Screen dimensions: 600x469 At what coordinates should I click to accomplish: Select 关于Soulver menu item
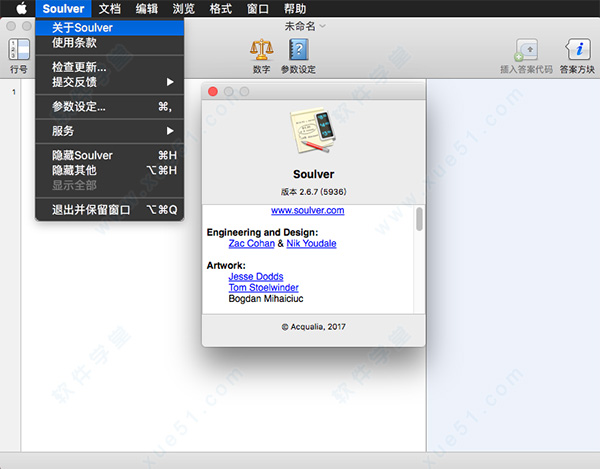point(109,28)
